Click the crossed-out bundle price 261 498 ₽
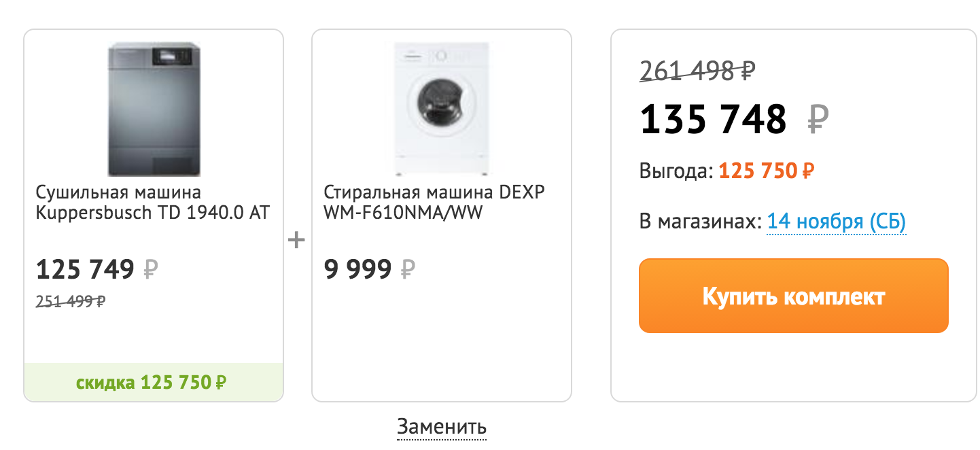 coord(698,70)
